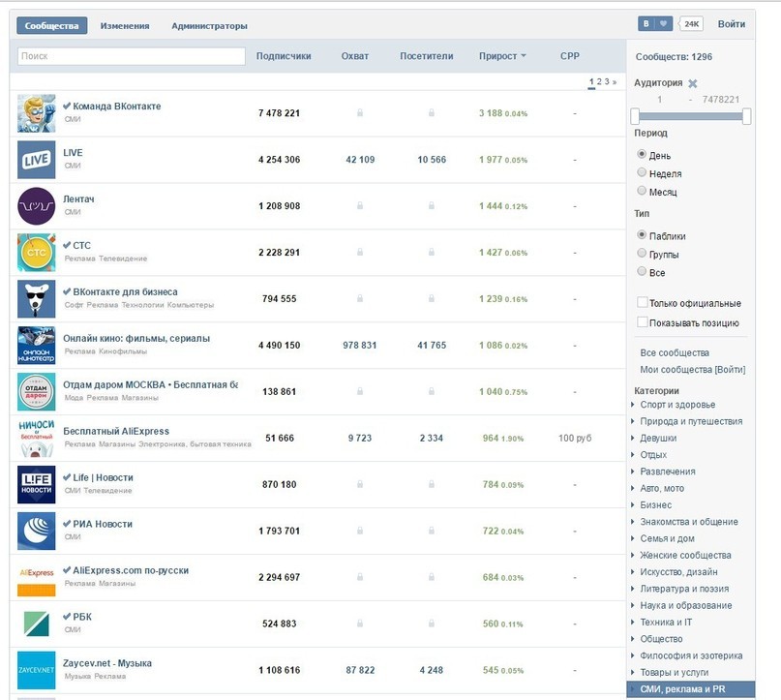
Task: Click the Охват lock icon for РБК
Action: [x=360, y=624]
